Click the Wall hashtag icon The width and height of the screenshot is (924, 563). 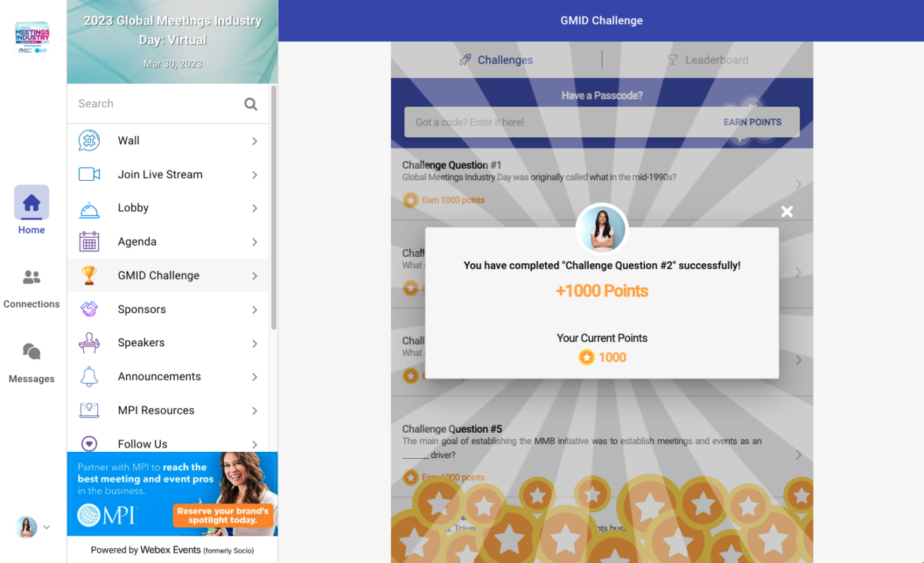[89, 141]
